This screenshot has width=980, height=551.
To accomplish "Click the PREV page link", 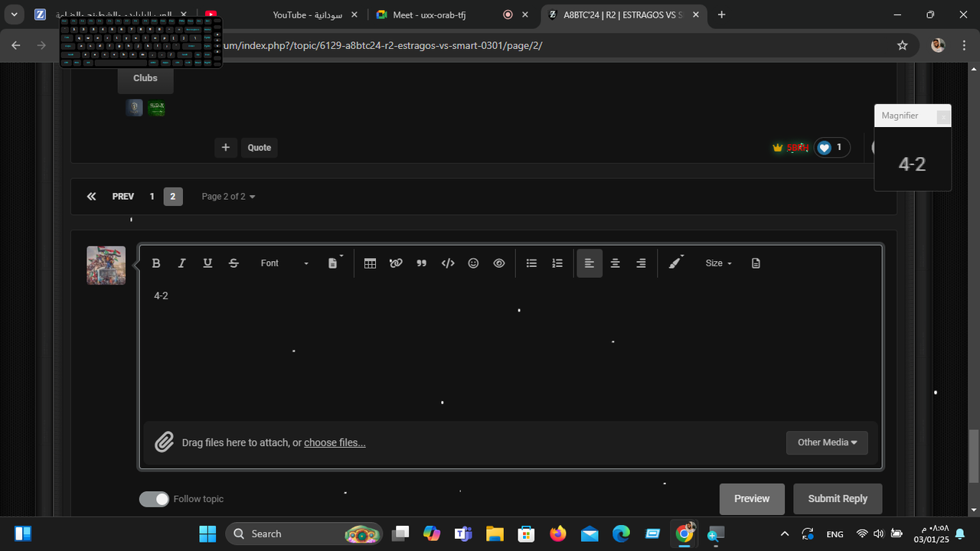I will pos(122,197).
